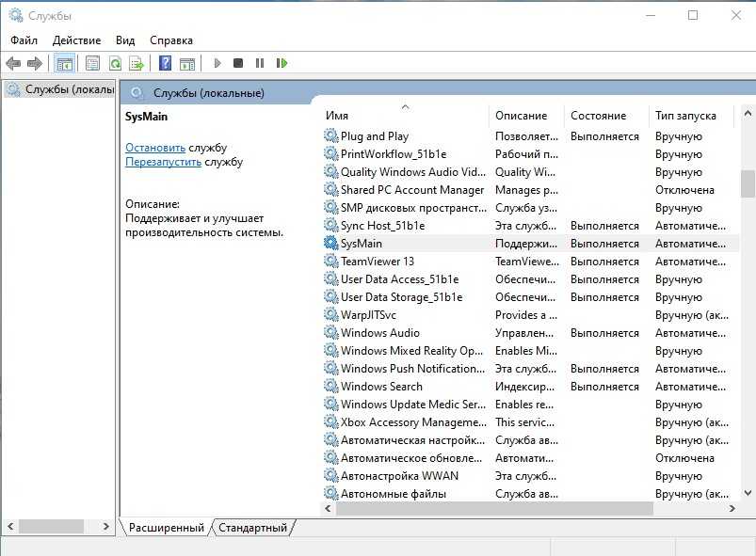The image size is (756, 556).
Task: Export the list using the toolbar icon
Action: (x=137, y=63)
